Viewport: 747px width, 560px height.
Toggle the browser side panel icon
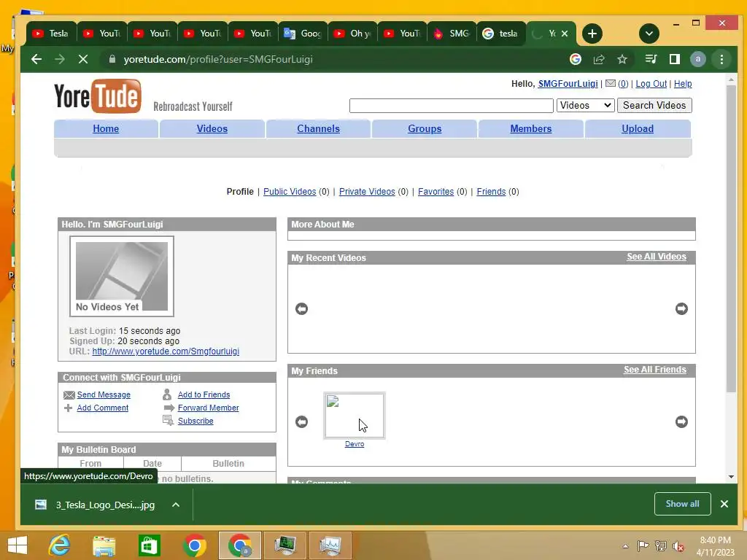coord(675,59)
